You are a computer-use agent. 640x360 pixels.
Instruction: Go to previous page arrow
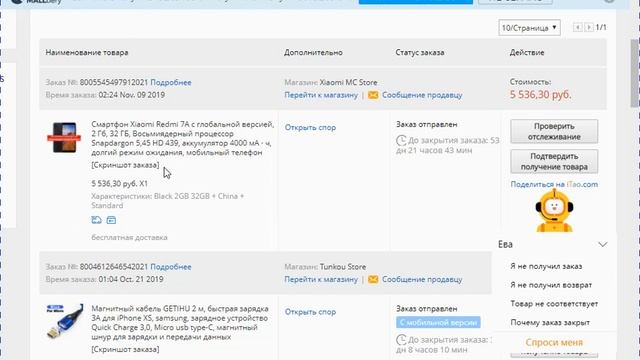(x=578, y=27)
